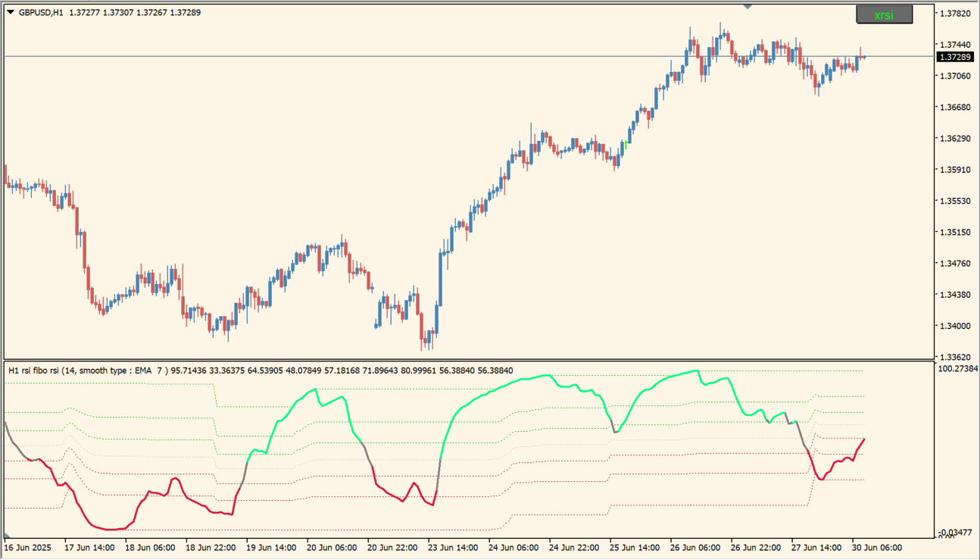This screenshot has width=980, height=560.
Task: Click the 18 Jun 22:00 time label
Action: tap(211, 547)
